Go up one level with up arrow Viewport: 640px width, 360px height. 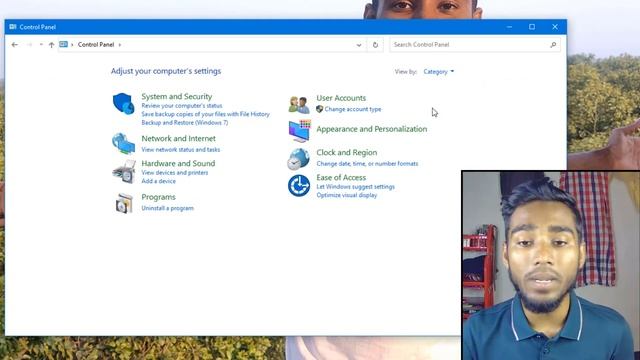coord(51,45)
